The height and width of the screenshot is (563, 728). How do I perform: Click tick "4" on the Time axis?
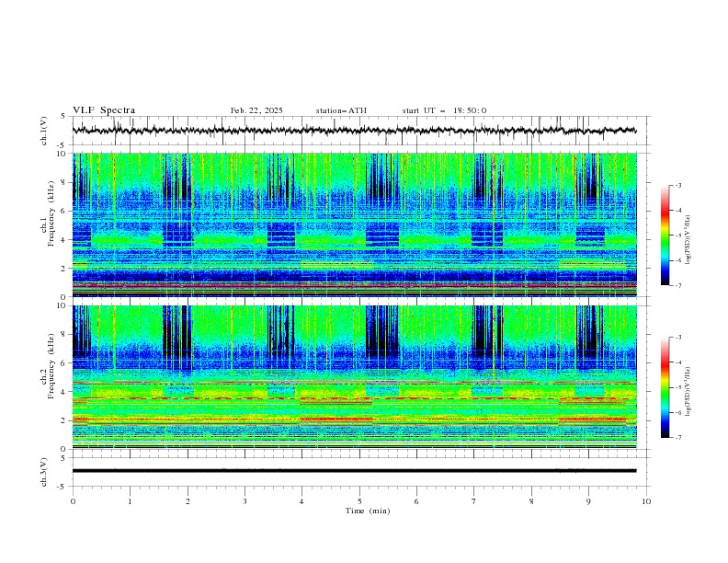(301, 501)
